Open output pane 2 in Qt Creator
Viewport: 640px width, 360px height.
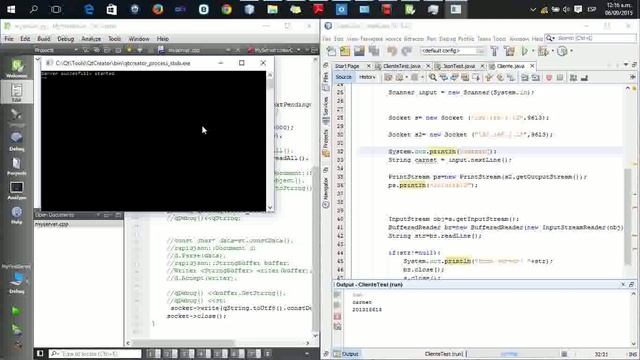(x=171, y=354)
